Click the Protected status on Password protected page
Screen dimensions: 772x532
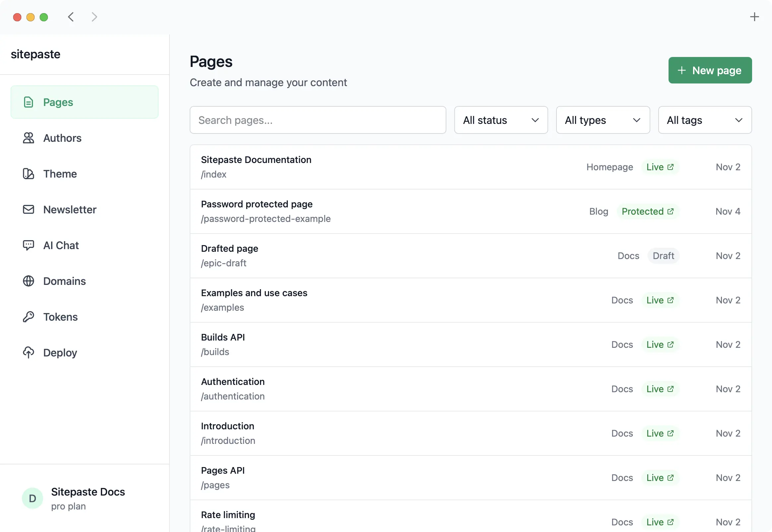648,211
